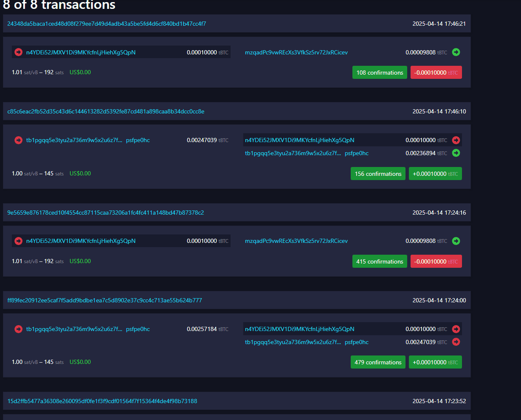Screen dimensions: 521x420
Task: Open output address n4YDEi52JMXV… in 17:24:00 transaction
Action: click(300, 329)
